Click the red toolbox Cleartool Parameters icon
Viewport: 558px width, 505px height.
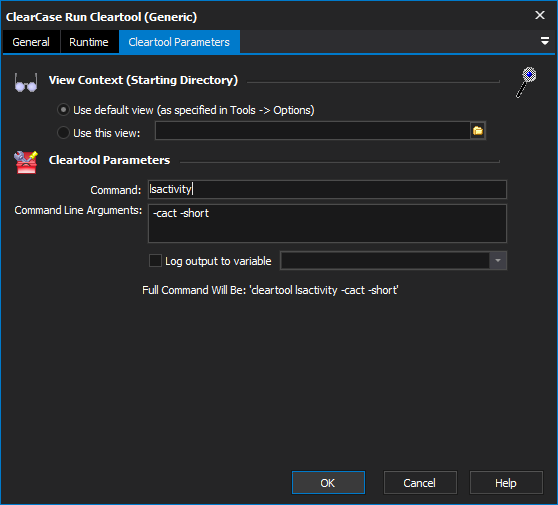pos(26,162)
